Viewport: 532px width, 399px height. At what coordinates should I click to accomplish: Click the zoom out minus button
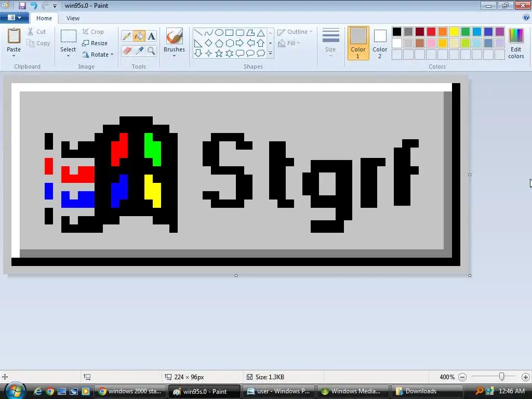[462, 377]
